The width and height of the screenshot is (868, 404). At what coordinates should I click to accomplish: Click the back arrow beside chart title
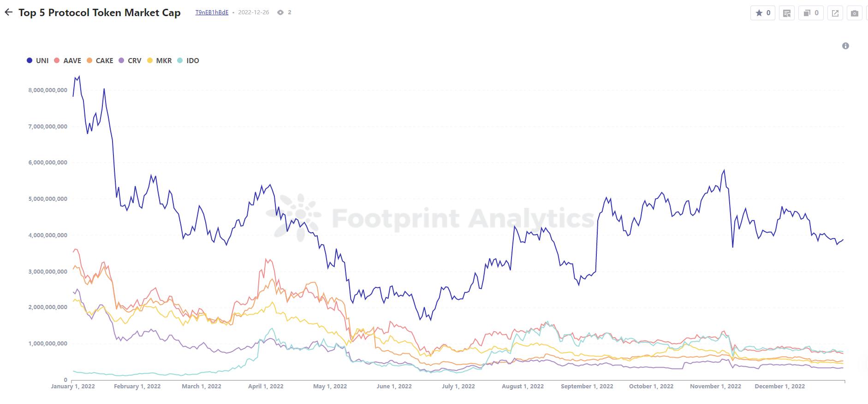click(x=8, y=12)
